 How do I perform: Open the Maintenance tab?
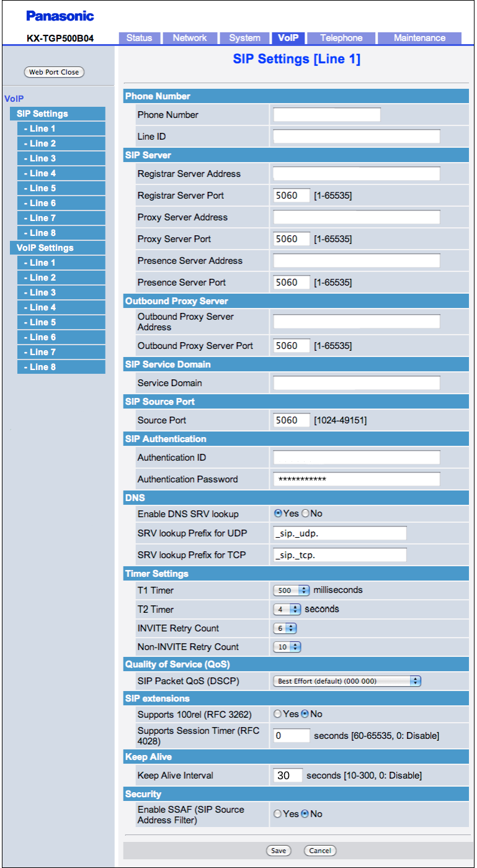click(419, 38)
